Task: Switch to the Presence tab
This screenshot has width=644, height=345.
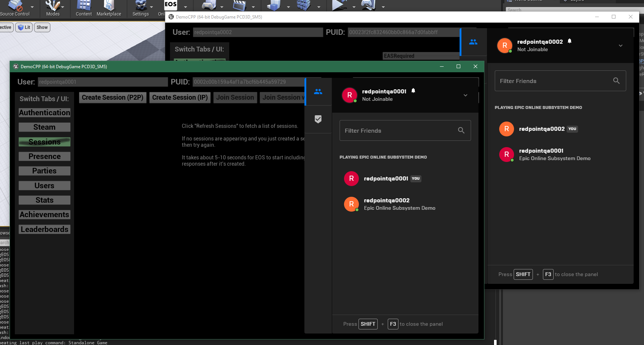Action: tap(44, 156)
